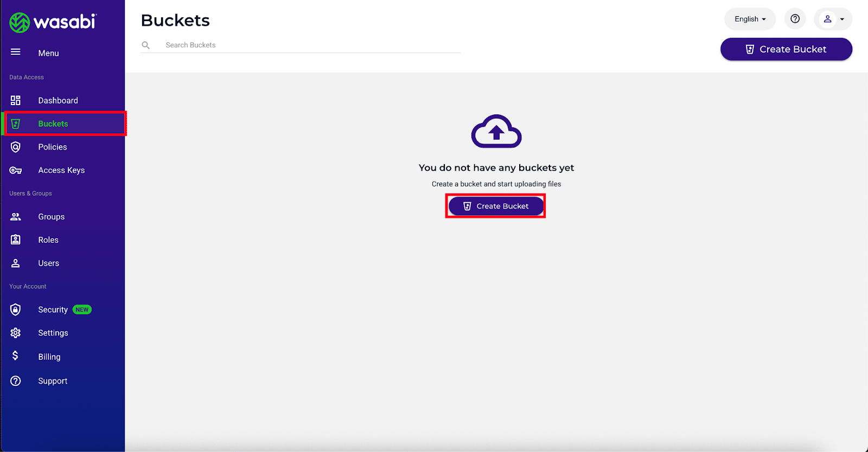Open Access Keys menu item
This screenshot has width=868, height=452.
(x=61, y=170)
